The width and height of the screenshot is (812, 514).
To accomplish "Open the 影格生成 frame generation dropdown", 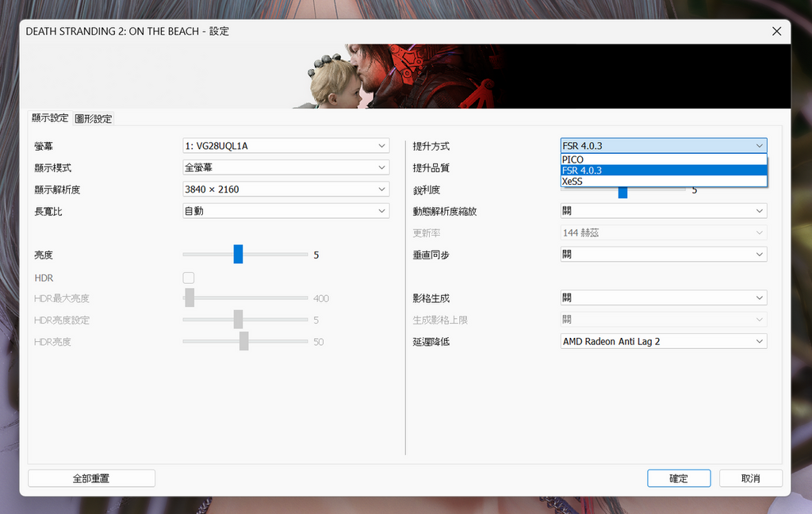I will pos(663,298).
